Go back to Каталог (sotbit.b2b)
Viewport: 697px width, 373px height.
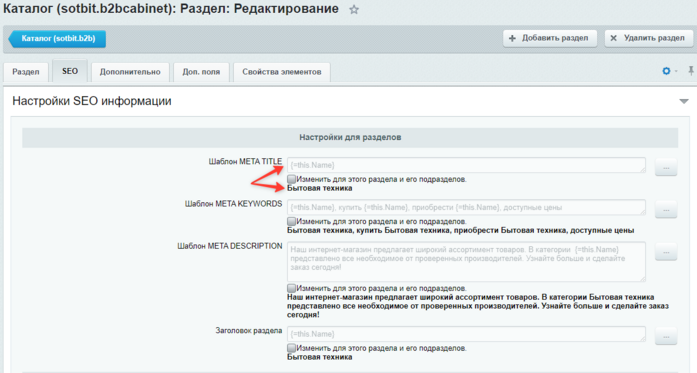click(57, 39)
